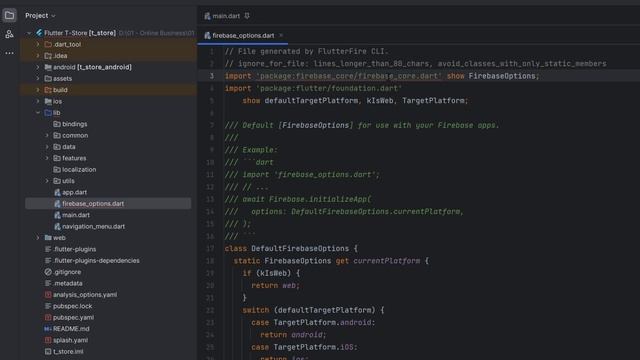640x360 pixels.
Task: Click the Dart file icon on main.dart tab
Action: click(x=207, y=16)
